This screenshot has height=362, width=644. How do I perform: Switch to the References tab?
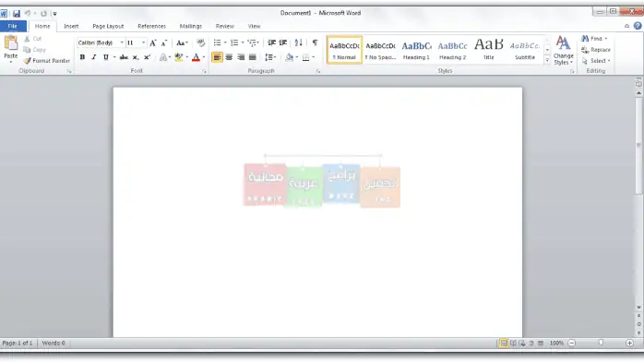[x=151, y=26]
